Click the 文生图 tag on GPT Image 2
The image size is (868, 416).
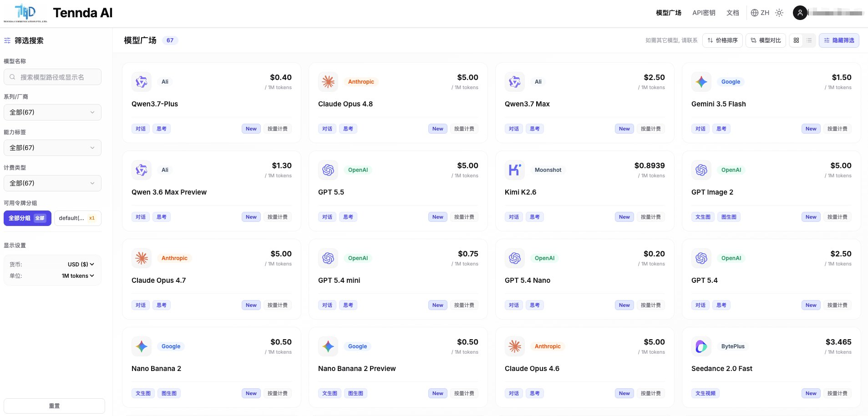pyautogui.click(x=703, y=217)
